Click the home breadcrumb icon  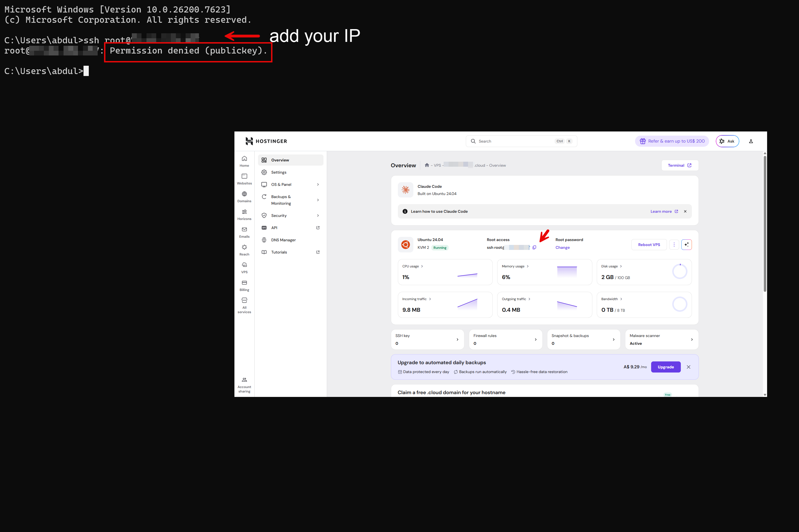427,165
